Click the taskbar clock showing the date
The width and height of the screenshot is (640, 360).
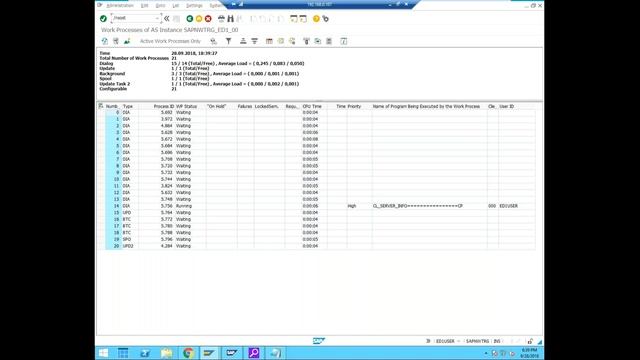coord(529,353)
